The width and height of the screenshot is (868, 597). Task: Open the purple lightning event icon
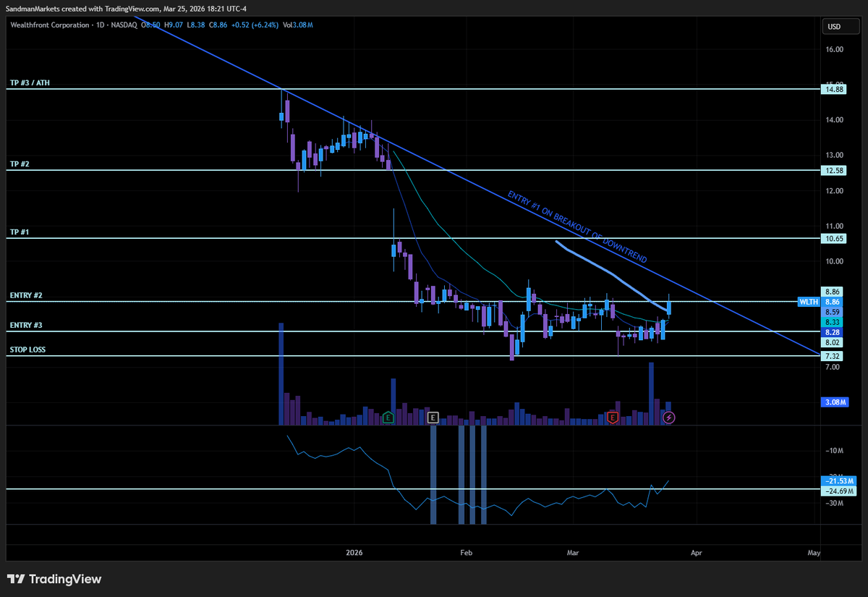pos(668,417)
